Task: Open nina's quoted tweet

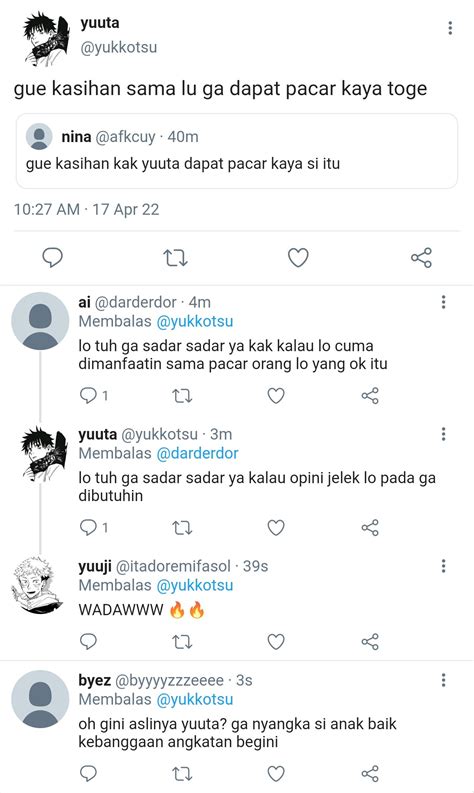Action: [x=237, y=151]
